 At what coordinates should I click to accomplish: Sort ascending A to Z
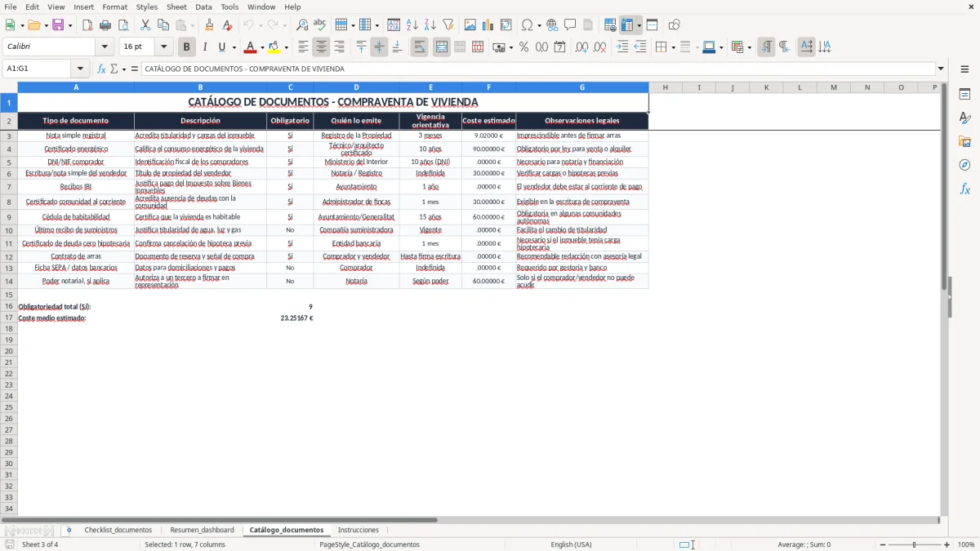[x=412, y=25]
